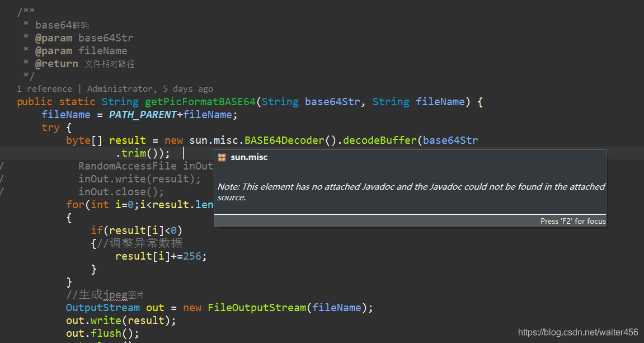
Task: Select the result[i]+=256 statement
Action: (x=160, y=256)
